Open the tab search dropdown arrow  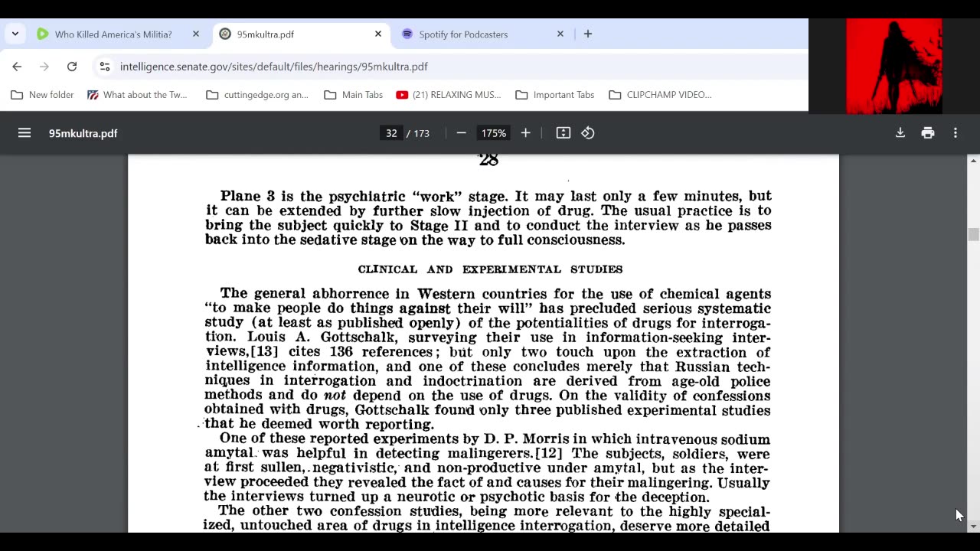(15, 34)
